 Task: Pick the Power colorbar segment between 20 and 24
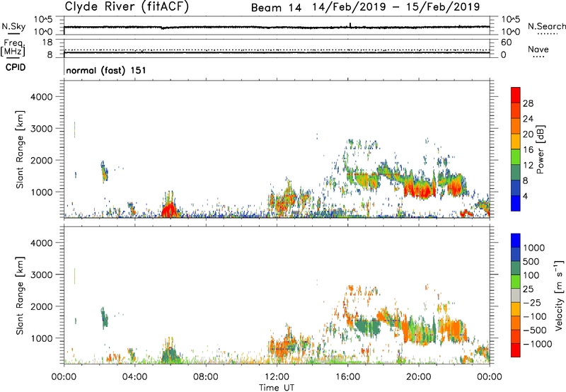[516, 126]
